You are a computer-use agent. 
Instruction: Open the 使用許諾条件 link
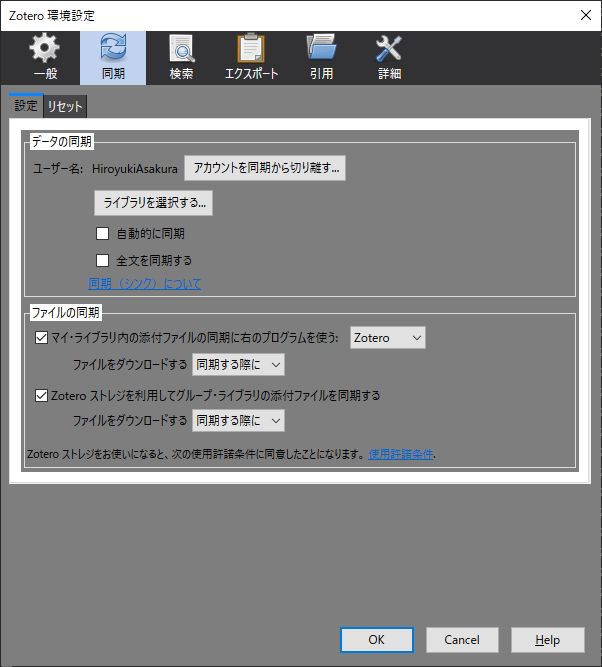click(401, 454)
